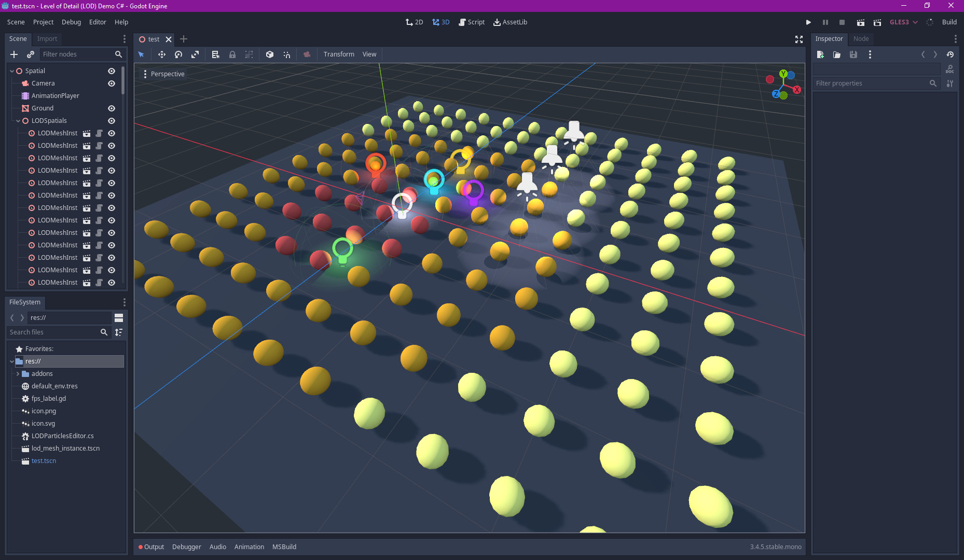Instance a scene file as node
The width and height of the screenshot is (964, 560).
[x=31, y=54]
